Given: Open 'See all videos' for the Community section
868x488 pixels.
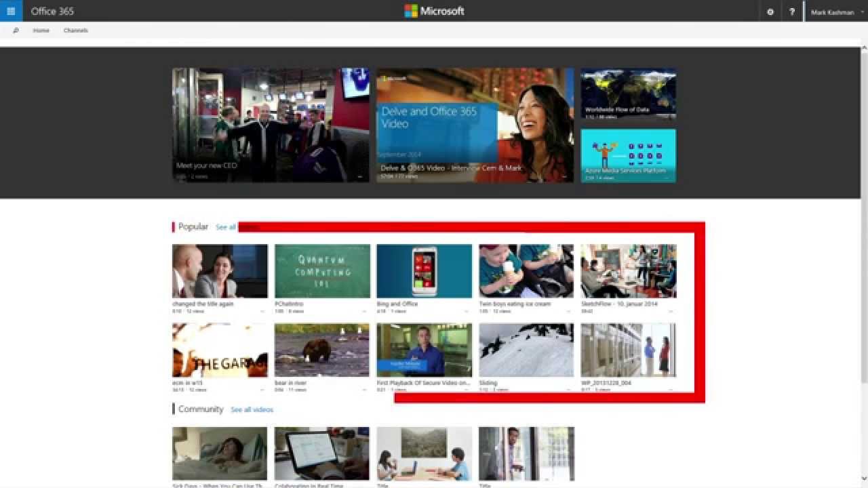Looking at the screenshot, I should 252,410.
